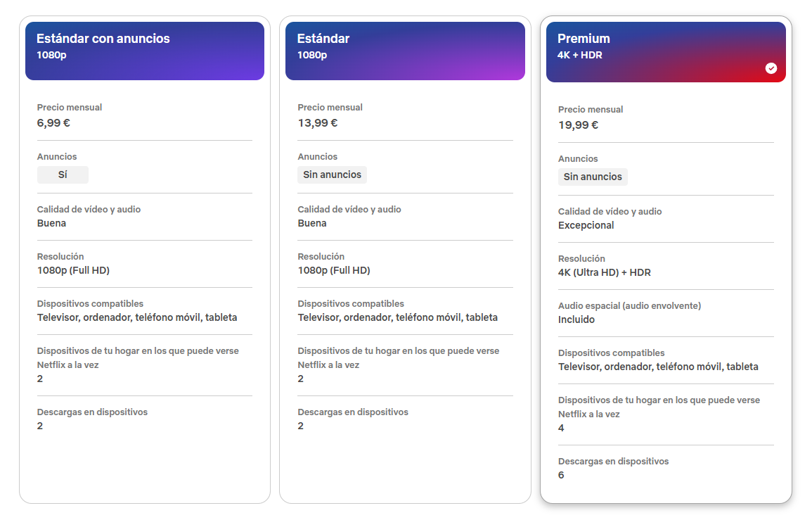Click the 19,99 € monthly price
The height and width of the screenshot is (520, 812).
coord(578,125)
